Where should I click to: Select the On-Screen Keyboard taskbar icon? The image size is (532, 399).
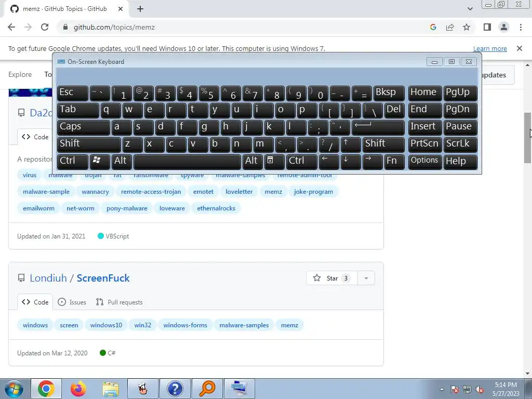point(240,389)
